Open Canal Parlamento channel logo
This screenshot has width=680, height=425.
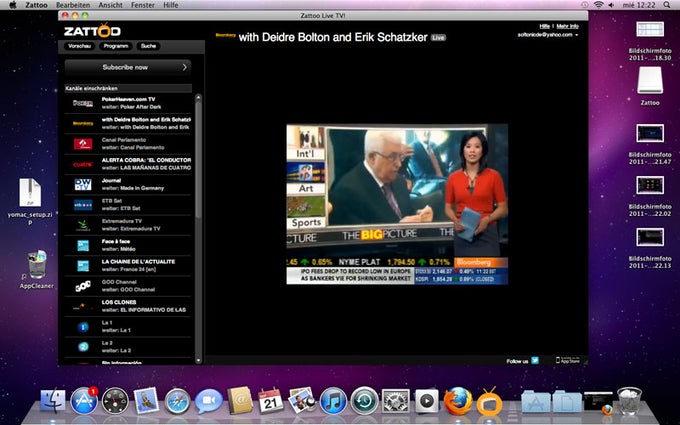pos(83,144)
